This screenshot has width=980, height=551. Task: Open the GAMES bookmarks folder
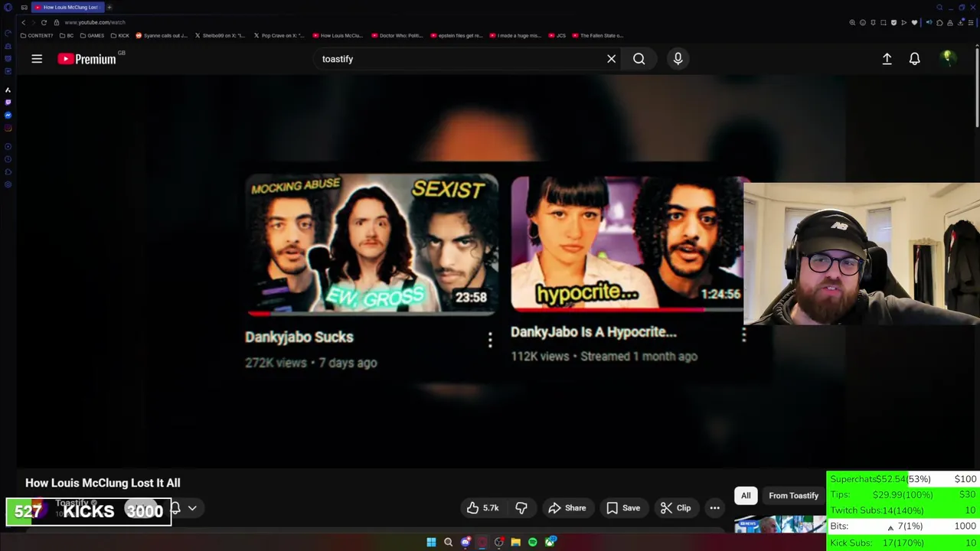click(92, 35)
